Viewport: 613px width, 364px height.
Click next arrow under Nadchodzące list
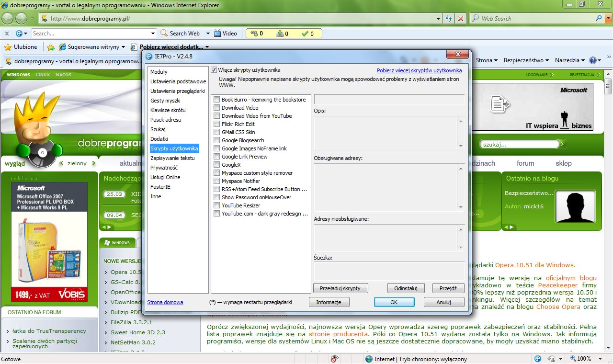tap(110, 227)
